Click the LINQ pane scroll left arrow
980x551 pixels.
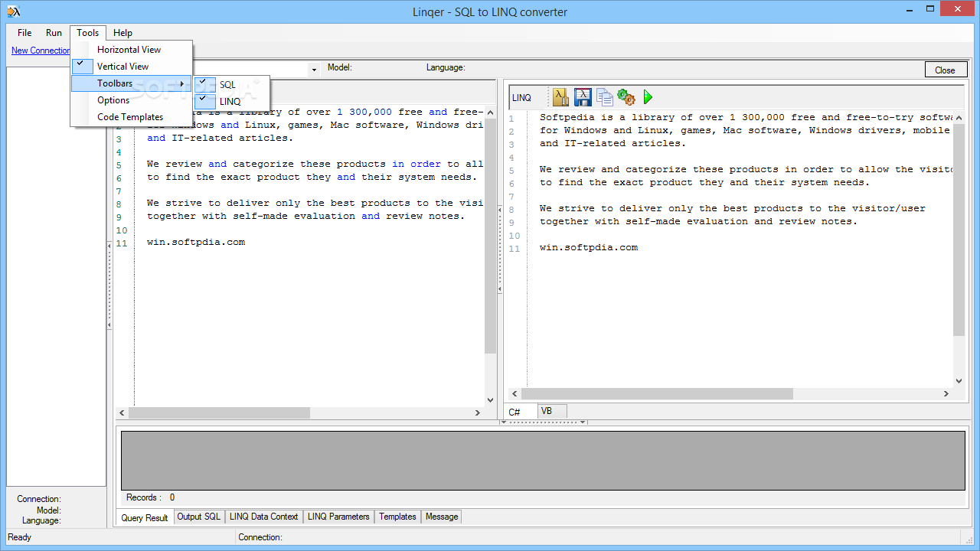pyautogui.click(x=514, y=393)
